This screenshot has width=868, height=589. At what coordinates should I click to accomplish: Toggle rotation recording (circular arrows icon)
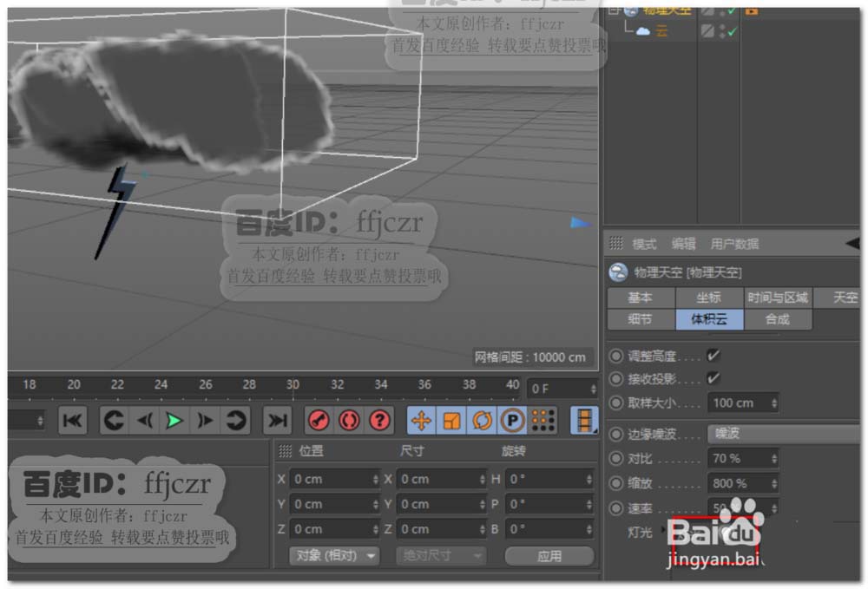(482, 421)
